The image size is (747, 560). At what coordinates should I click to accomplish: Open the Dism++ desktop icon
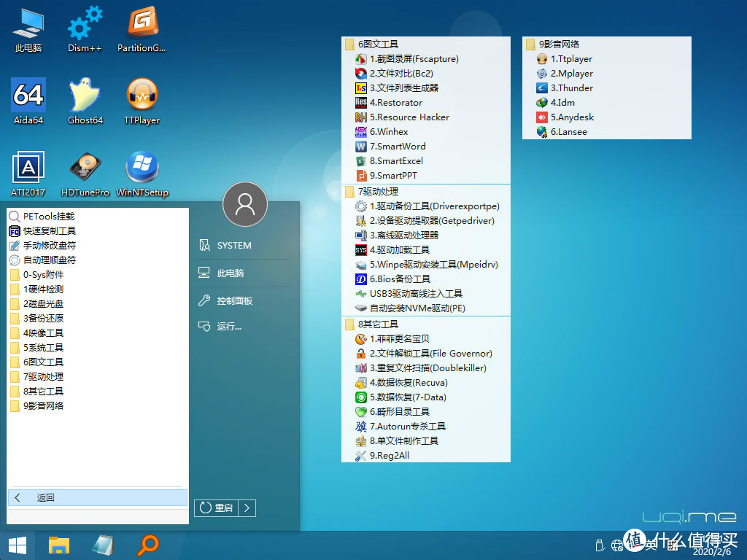tap(85, 29)
